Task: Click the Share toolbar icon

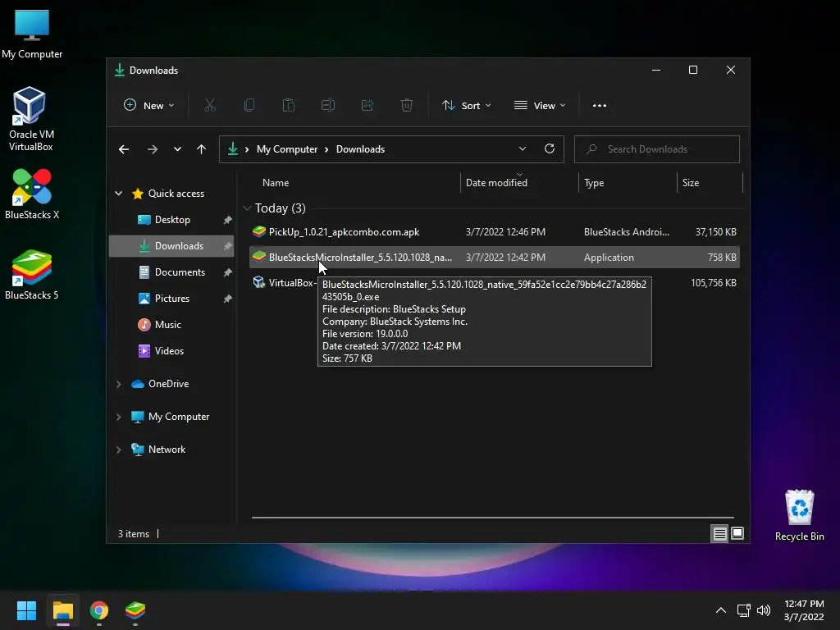Action: pos(367,106)
